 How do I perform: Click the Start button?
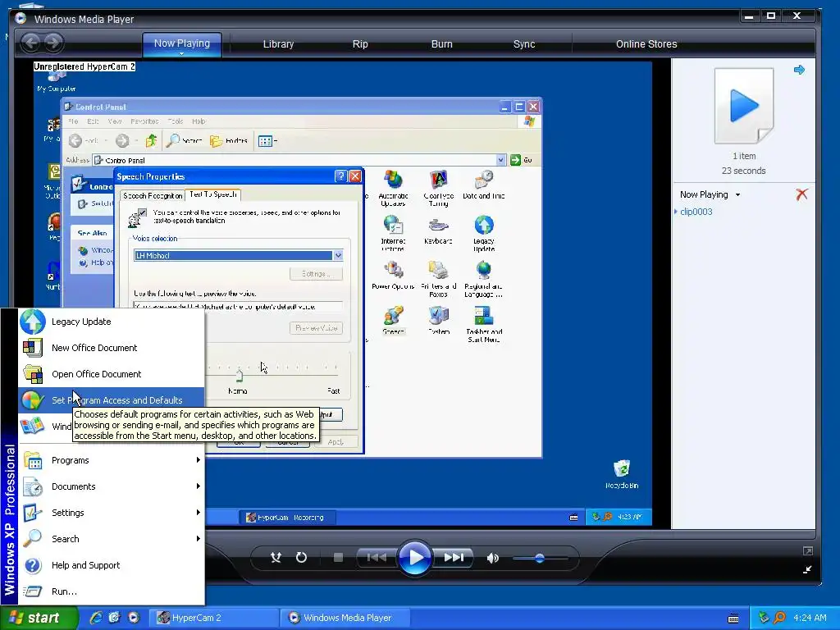tap(38, 618)
